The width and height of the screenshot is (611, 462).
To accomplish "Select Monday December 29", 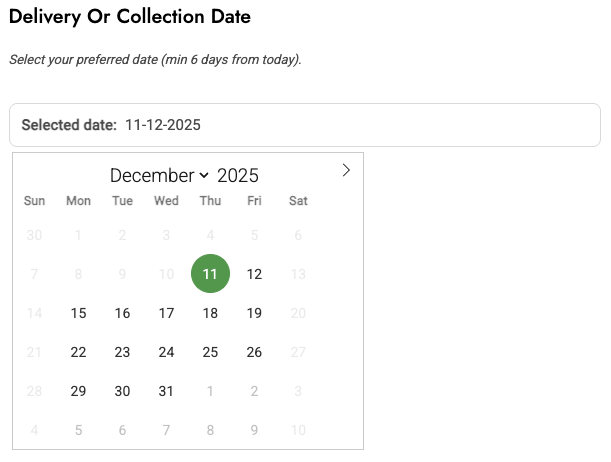I will (78, 391).
